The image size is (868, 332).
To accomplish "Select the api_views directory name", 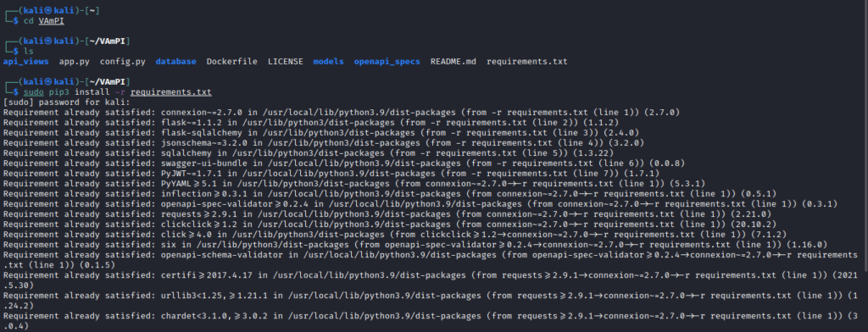I will pyautogui.click(x=26, y=62).
